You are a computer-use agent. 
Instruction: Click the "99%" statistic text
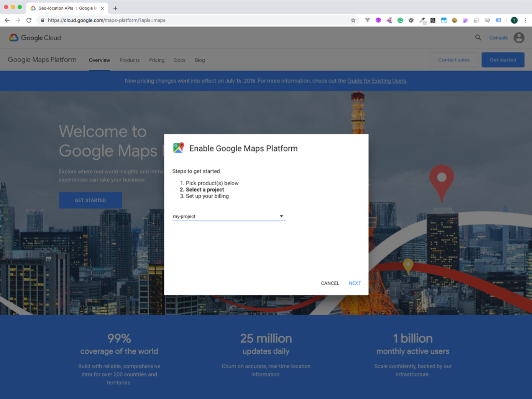(119, 338)
